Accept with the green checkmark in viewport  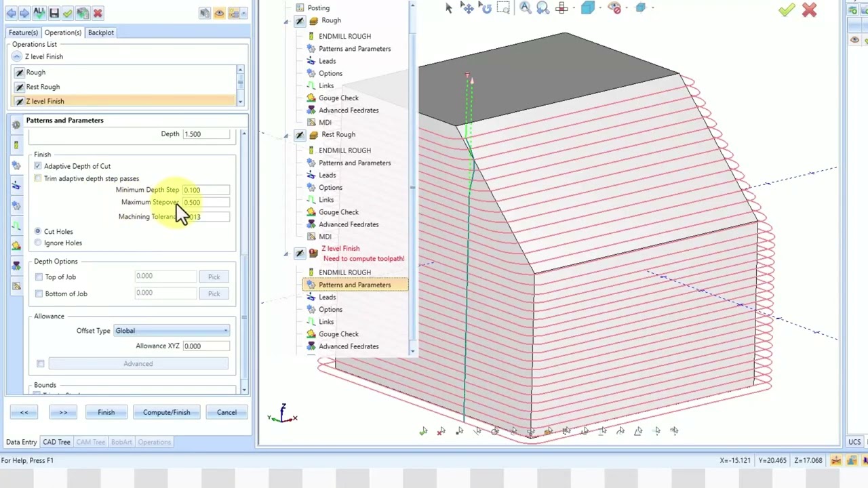(x=787, y=9)
